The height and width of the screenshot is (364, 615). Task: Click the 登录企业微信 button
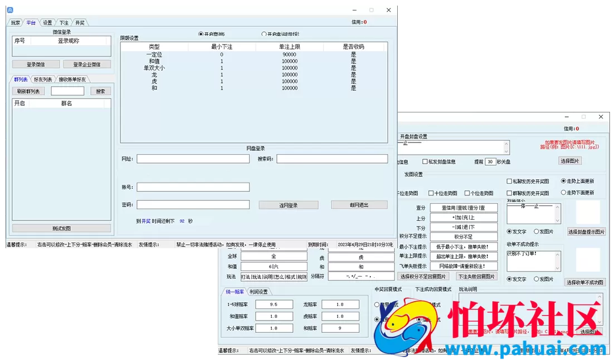(x=87, y=65)
